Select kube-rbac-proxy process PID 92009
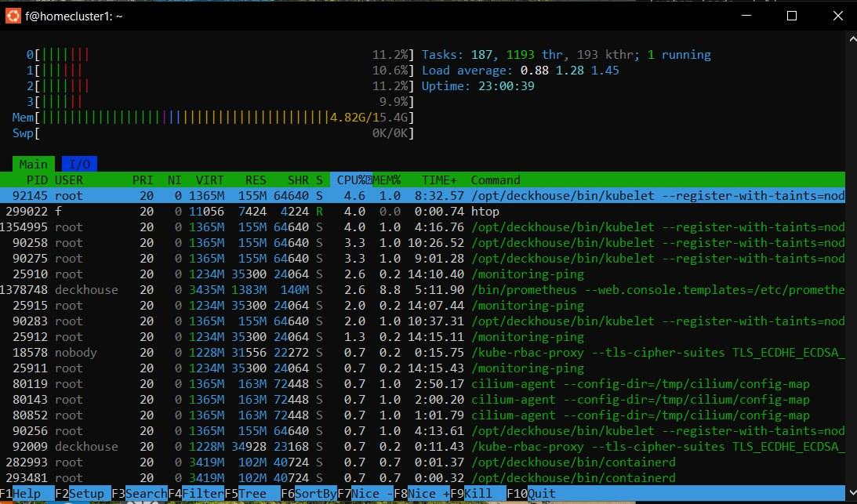 point(423,447)
